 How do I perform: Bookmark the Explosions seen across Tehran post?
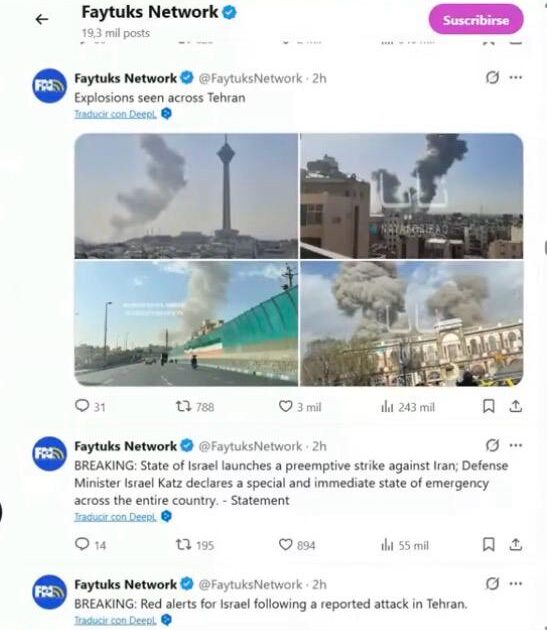pyautogui.click(x=488, y=407)
